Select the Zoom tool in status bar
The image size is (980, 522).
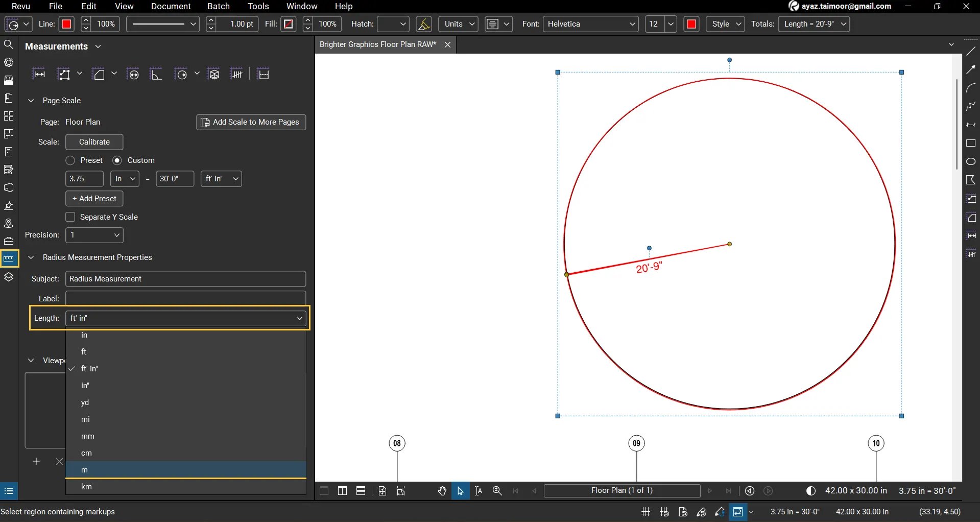tap(497, 491)
